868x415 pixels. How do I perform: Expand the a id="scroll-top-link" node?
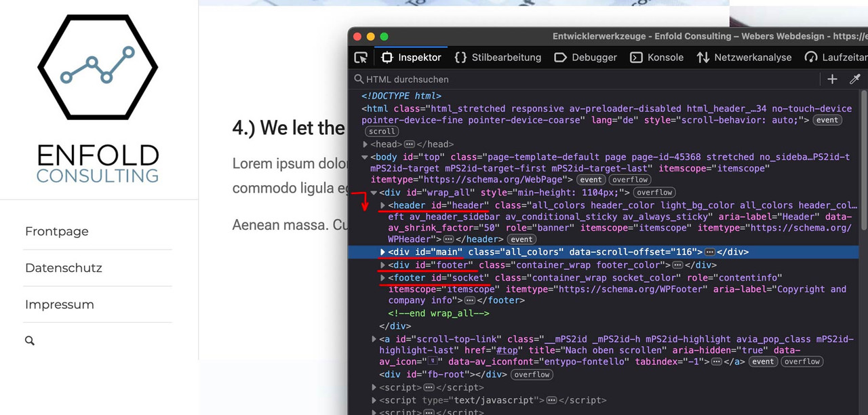click(x=374, y=339)
